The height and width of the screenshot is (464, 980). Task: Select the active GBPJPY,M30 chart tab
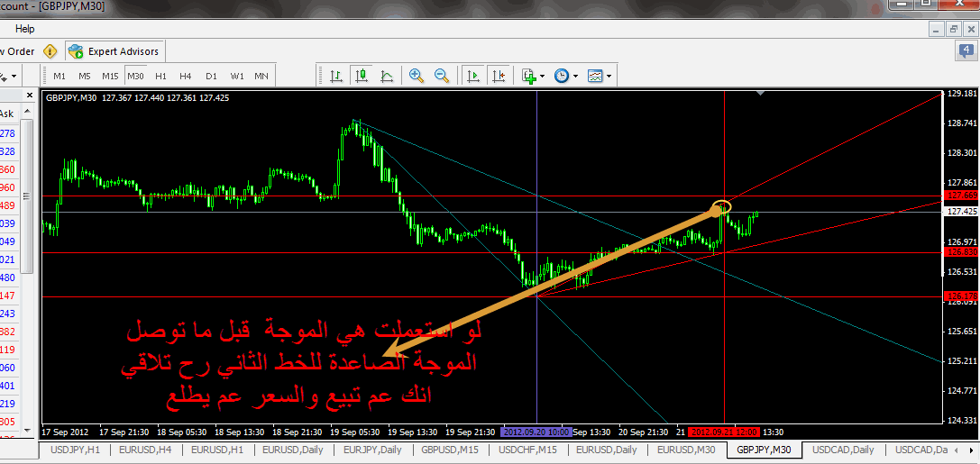point(764,450)
